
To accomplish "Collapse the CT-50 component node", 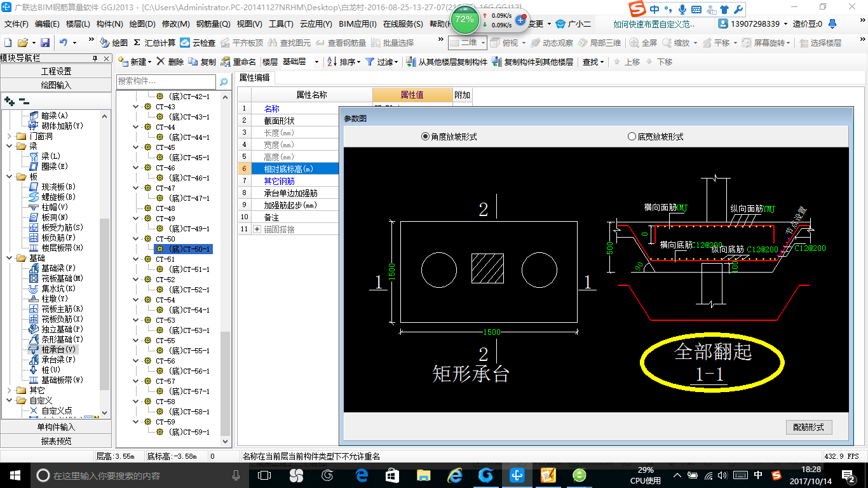I will click(x=136, y=239).
